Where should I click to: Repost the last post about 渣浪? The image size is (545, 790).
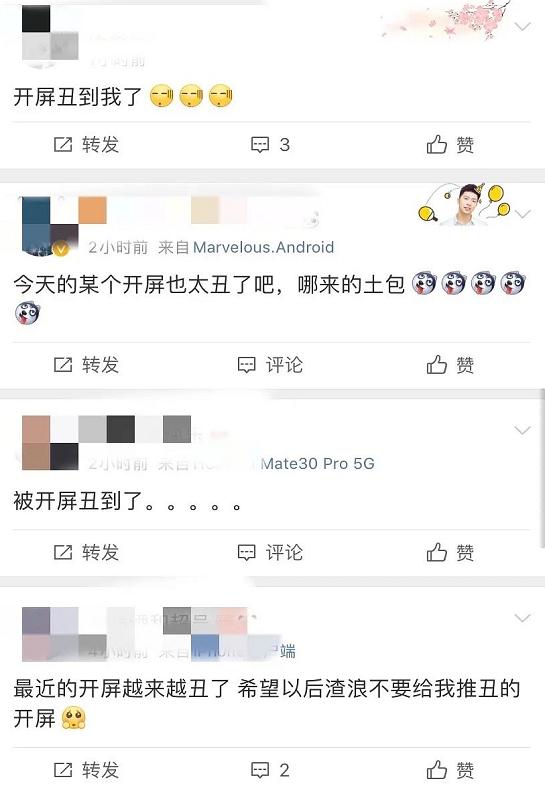click(x=86, y=770)
